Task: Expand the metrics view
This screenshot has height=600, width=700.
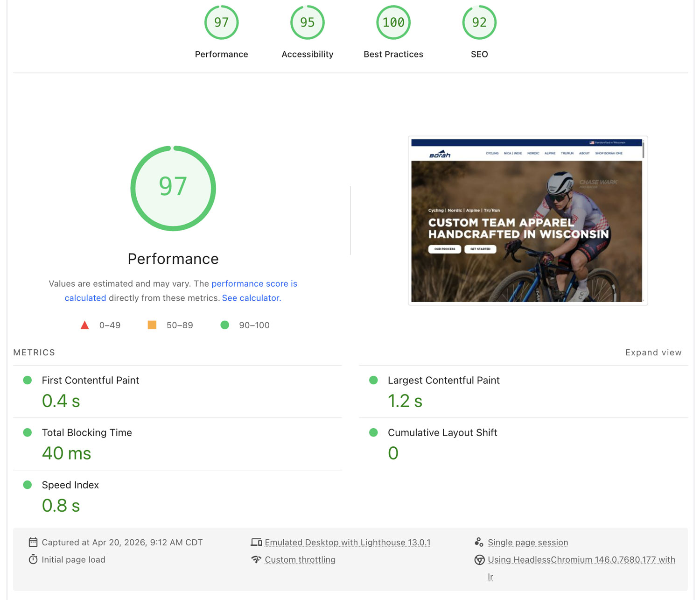Action: [653, 353]
